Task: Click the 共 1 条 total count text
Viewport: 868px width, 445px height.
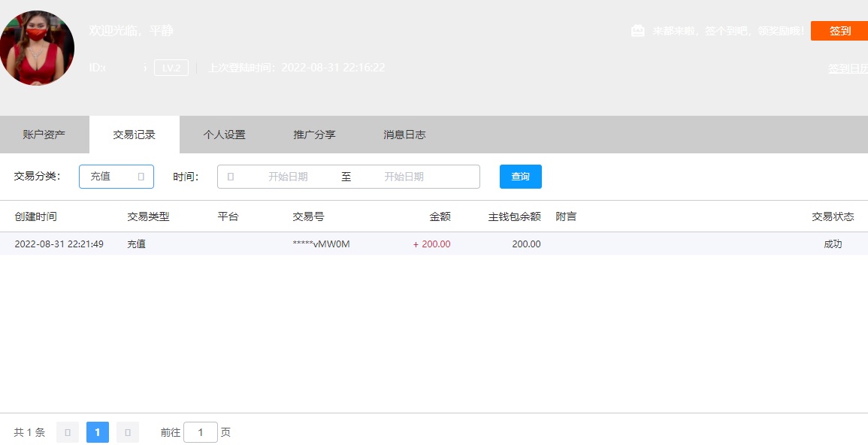Action: click(x=29, y=432)
